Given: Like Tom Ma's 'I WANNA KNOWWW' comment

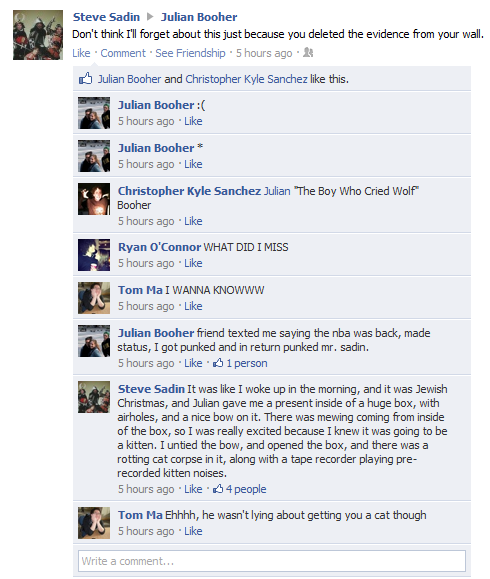Looking at the screenshot, I should 193,306.
